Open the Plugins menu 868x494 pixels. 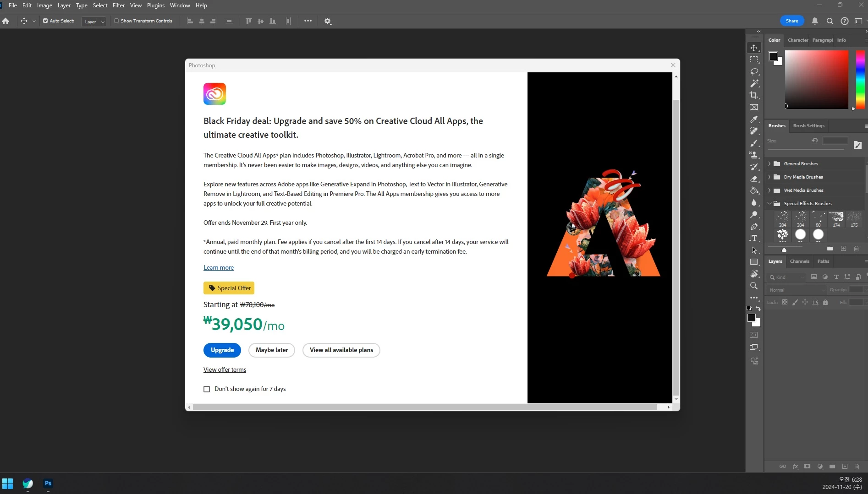pyautogui.click(x=156, y=5)
